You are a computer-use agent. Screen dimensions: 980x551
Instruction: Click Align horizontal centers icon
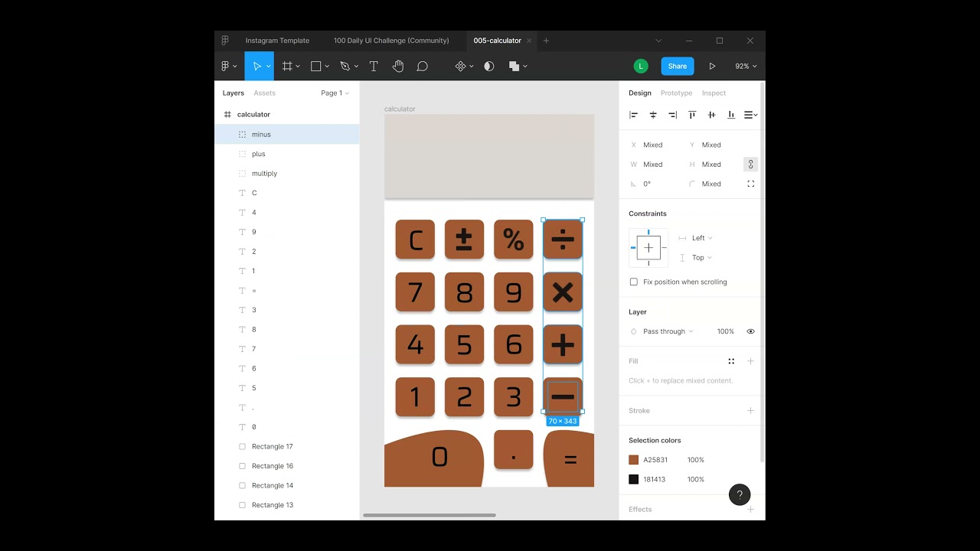(653, 115)
